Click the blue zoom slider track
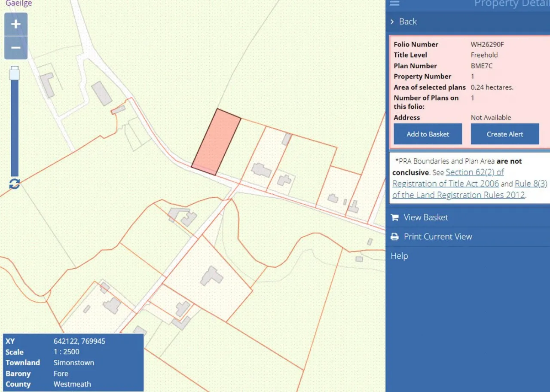550x392 pixels. pyautogui.click(x=15, y=129)
